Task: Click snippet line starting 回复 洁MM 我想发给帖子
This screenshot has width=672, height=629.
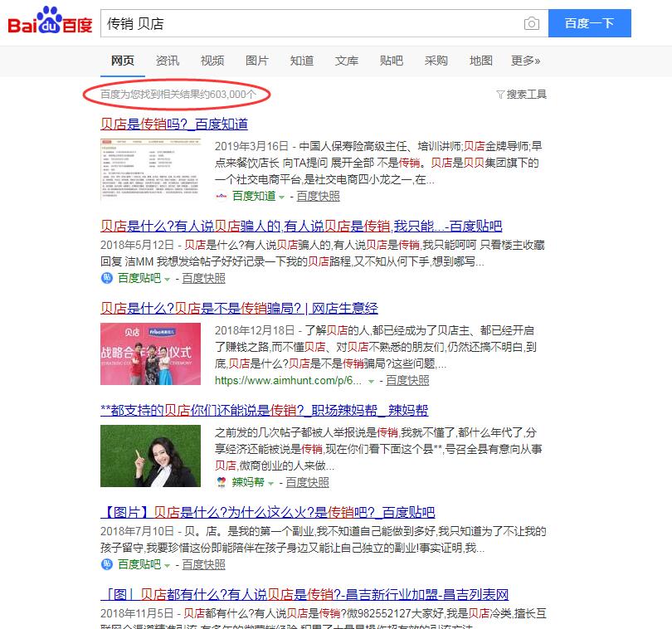Action: 292,261
